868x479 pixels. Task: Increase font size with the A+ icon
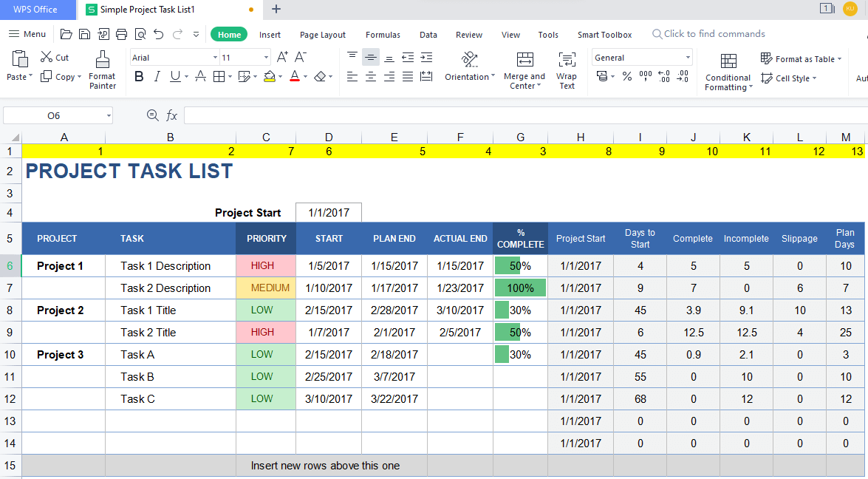pos(282,57)
